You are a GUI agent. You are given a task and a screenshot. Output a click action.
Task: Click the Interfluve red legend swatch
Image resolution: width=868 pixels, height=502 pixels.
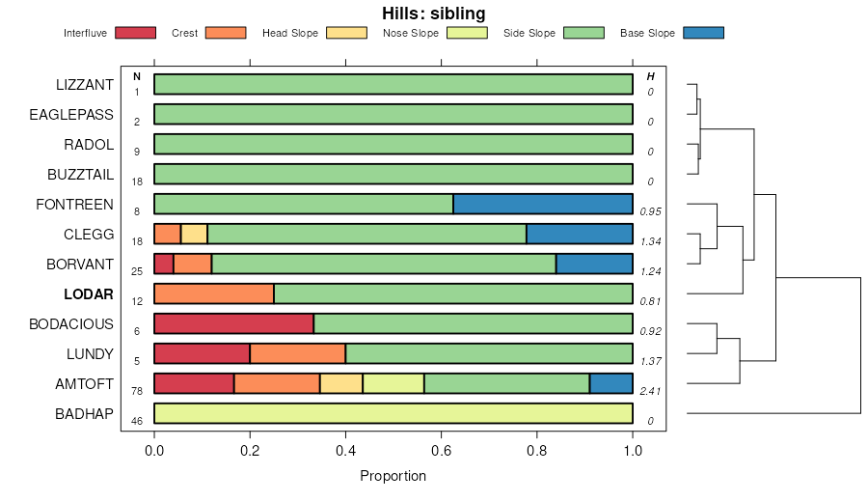[x=135, y=33]
